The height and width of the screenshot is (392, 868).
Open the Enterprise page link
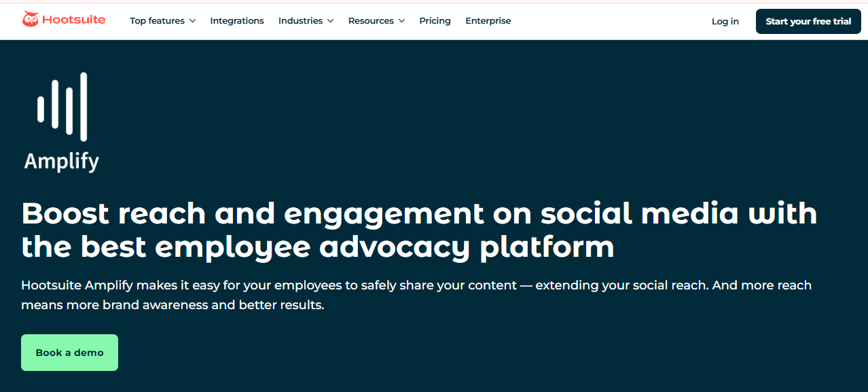[x=488, y=21]
